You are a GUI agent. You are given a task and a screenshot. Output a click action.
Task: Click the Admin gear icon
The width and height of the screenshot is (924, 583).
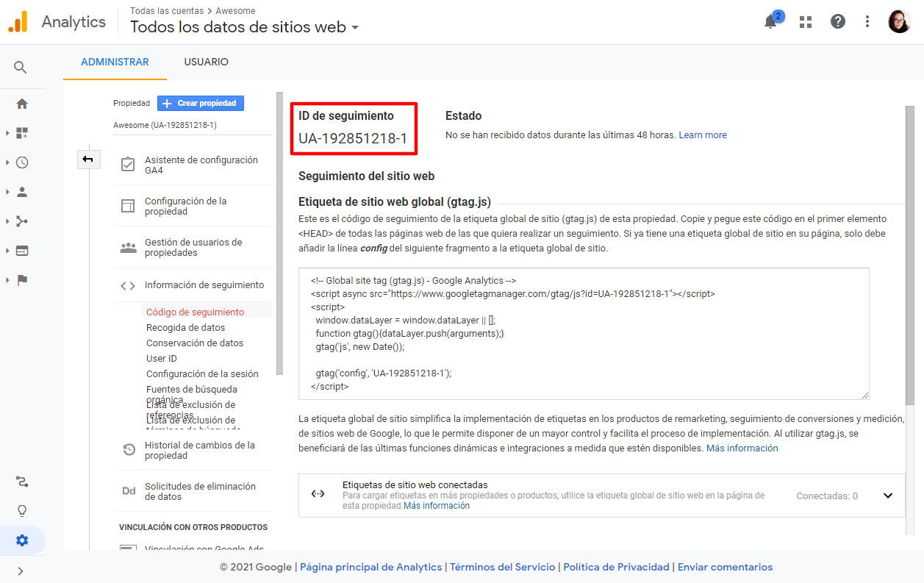coord(22,540)
